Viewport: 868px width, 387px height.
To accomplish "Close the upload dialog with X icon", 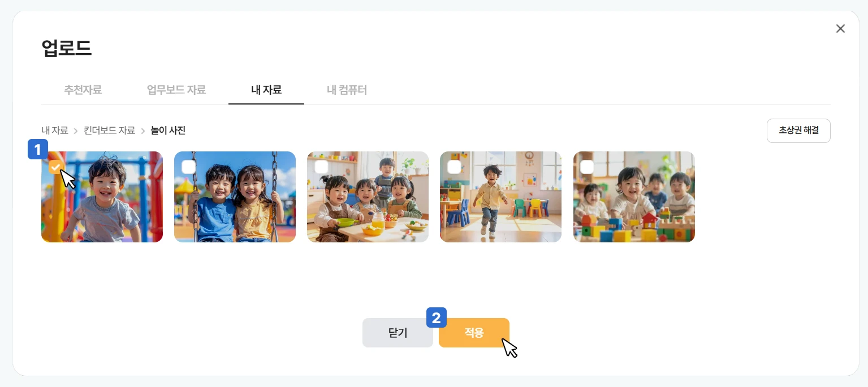I will 840,29.
